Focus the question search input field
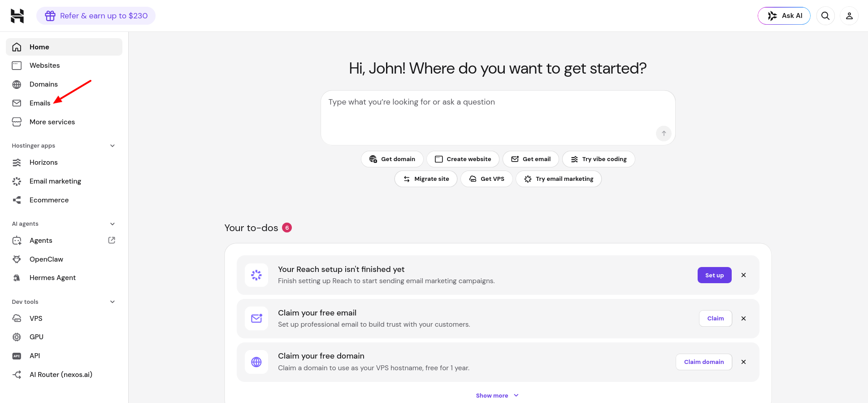 (498, 118)
